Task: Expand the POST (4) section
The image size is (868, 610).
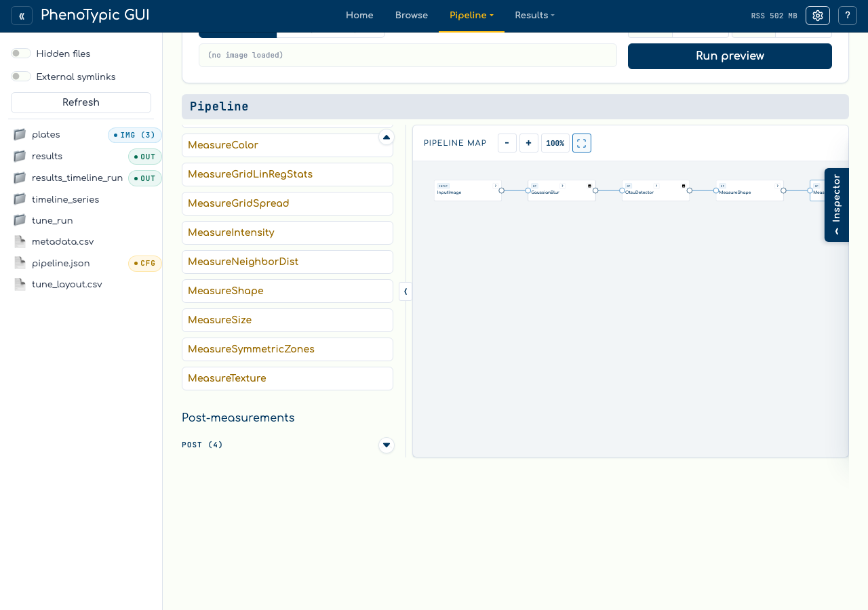Action: [x=387, y=445]
